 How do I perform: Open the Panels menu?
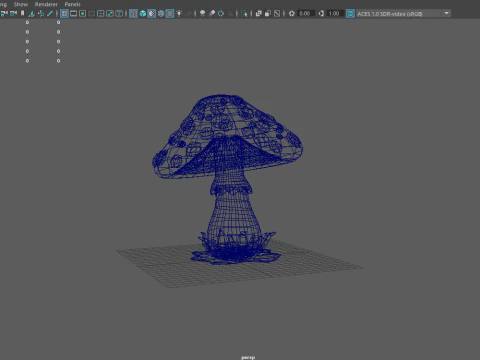[72, 4]
